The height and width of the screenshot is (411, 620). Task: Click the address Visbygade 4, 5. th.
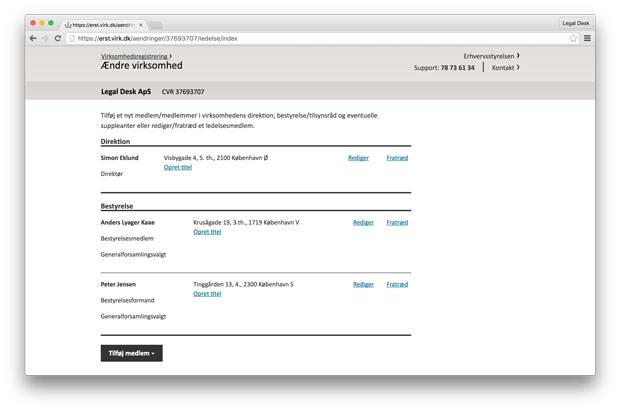pos(216,158)
